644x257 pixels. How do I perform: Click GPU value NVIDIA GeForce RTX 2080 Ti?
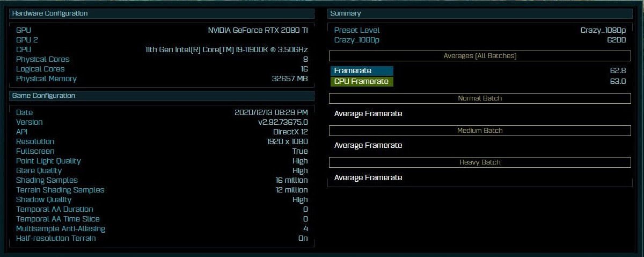(x=258, y=30)
